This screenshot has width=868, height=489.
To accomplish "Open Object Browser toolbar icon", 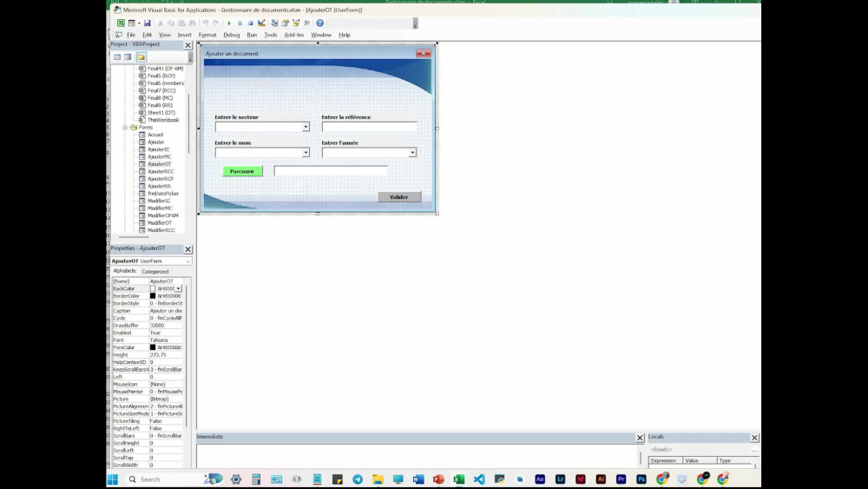I will [x=296, y=23].
